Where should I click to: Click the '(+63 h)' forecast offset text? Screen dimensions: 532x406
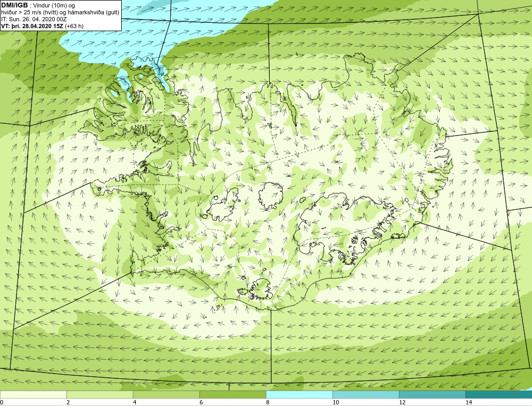[x=74, y=26]
